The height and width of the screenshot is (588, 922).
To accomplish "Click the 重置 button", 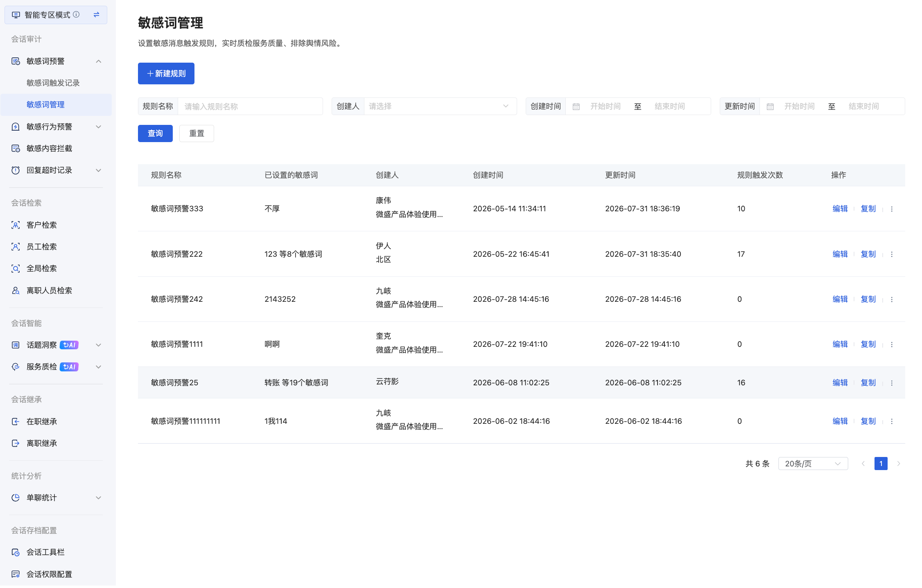I will click(x=197, y=133).
